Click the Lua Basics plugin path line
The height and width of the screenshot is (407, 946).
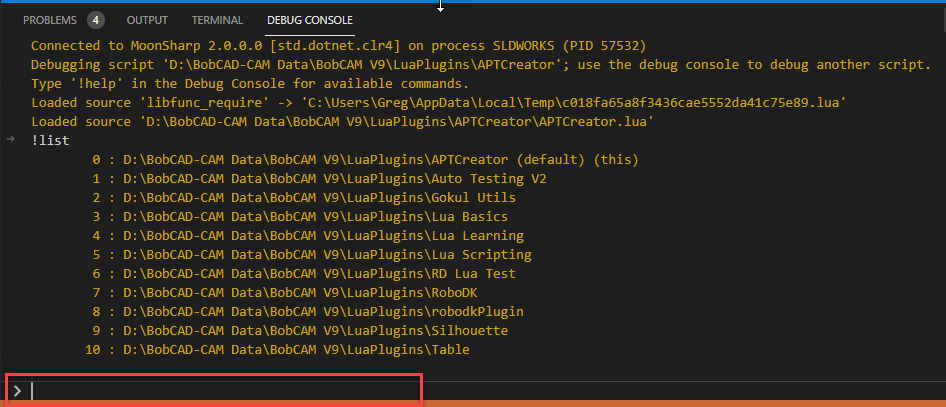300,217
